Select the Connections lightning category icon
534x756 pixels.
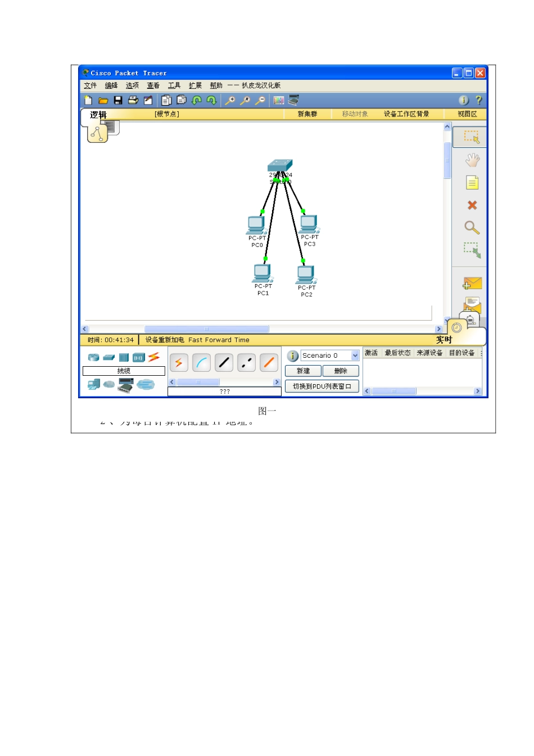[x=154, y=357]
